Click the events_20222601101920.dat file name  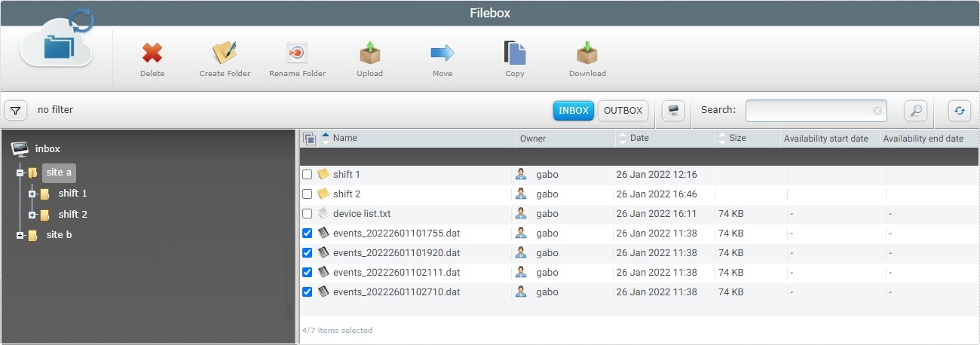397,252
